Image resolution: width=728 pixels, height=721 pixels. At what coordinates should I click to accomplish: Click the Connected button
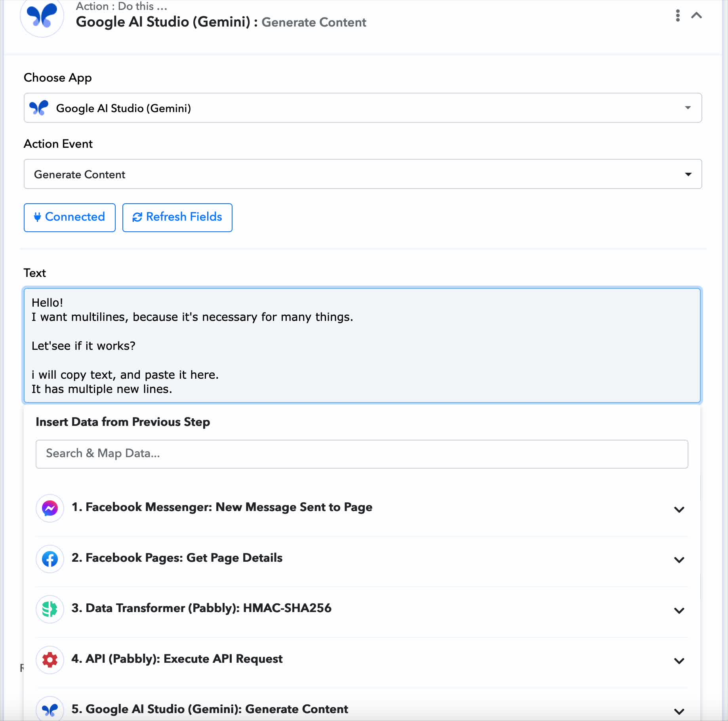tap(70, 217)
